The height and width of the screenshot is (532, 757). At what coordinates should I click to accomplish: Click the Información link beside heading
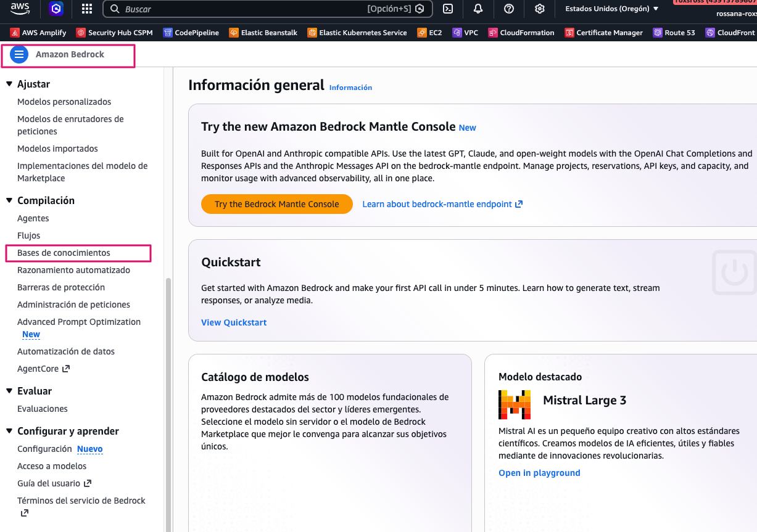tap(350, 88)
